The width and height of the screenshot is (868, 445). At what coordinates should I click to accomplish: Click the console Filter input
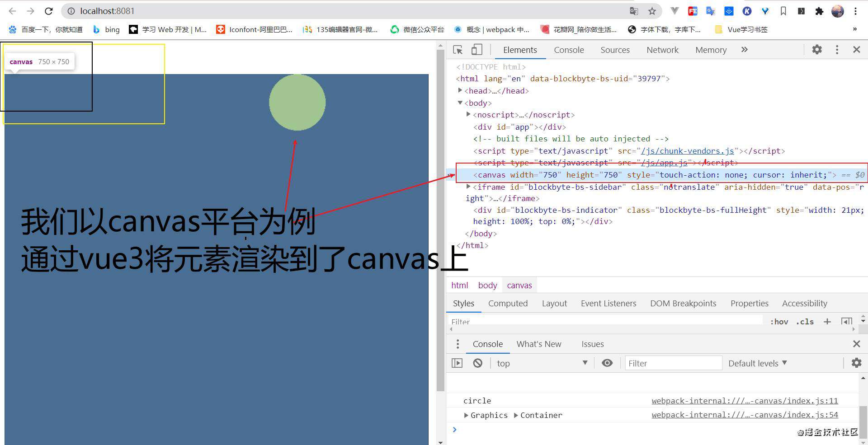point(673,363)
